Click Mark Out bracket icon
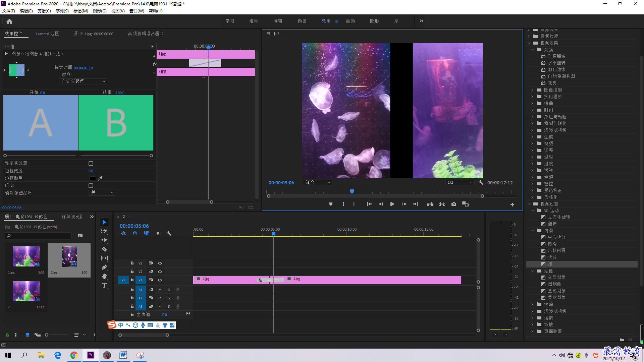The width and height of the screenshot is (644, 362). (x=354, y=204)
